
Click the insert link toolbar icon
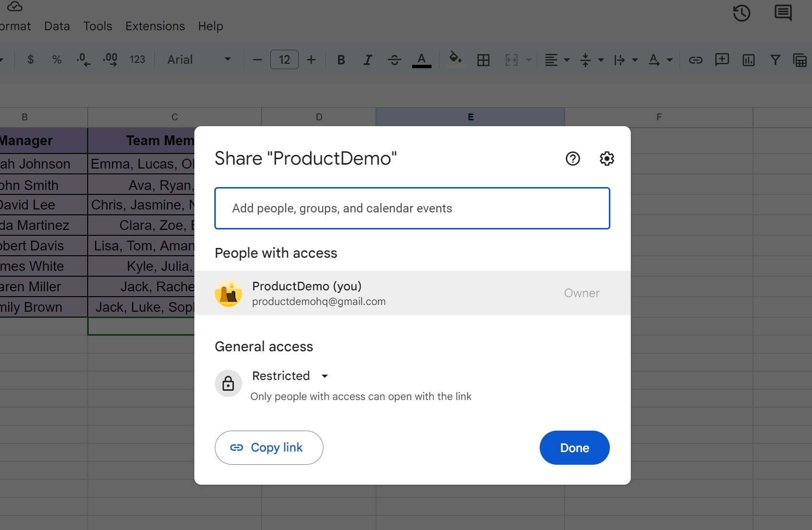click(x=696, y=60)
